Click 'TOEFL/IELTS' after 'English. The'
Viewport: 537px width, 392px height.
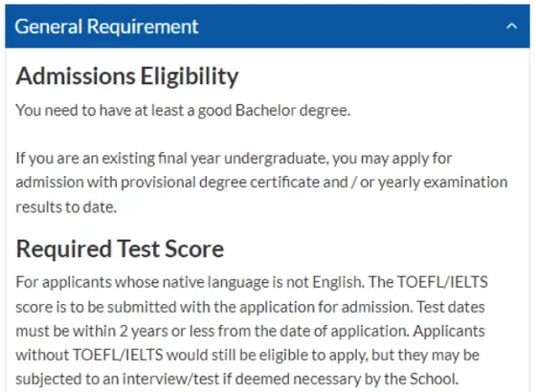[442, 282]
